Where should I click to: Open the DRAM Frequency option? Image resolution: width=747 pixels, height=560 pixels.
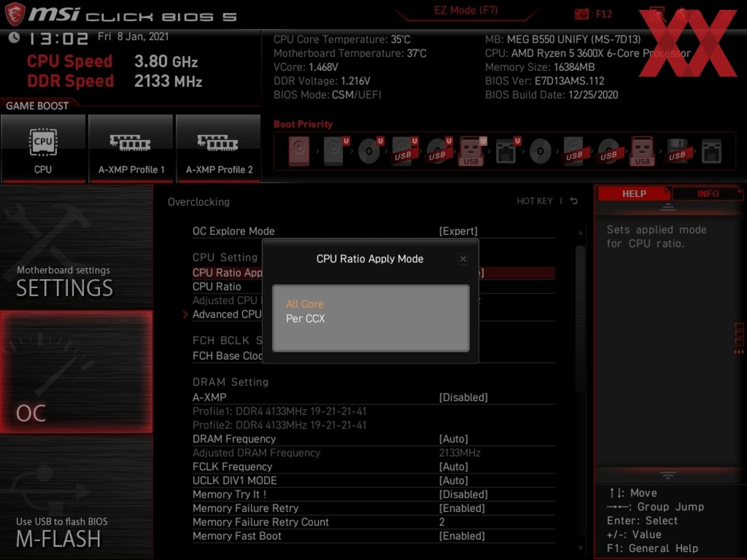(374, 439)
